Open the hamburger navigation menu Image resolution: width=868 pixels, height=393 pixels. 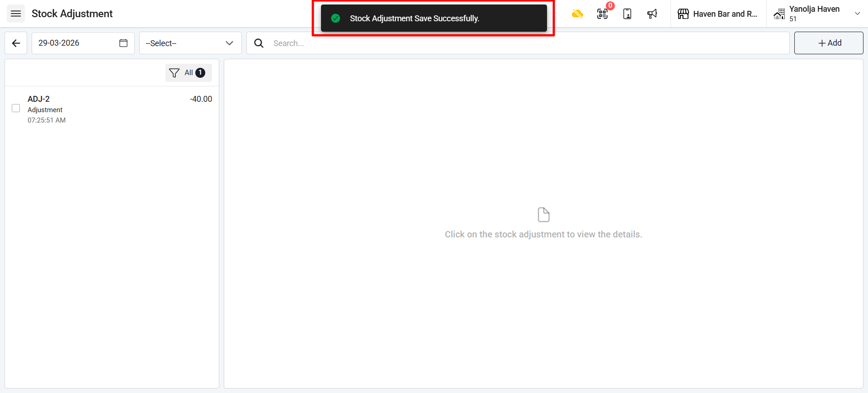coord(16,14)
